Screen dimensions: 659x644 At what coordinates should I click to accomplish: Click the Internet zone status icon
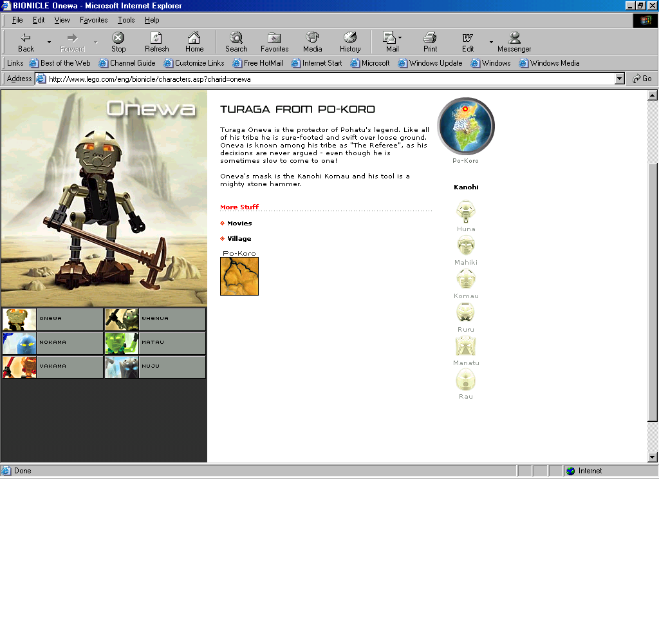570,471
